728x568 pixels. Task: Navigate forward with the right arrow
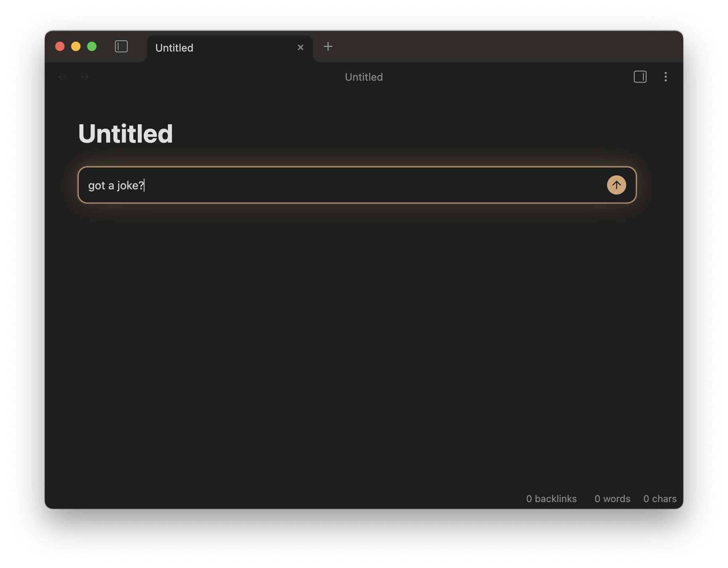point(85,77)
